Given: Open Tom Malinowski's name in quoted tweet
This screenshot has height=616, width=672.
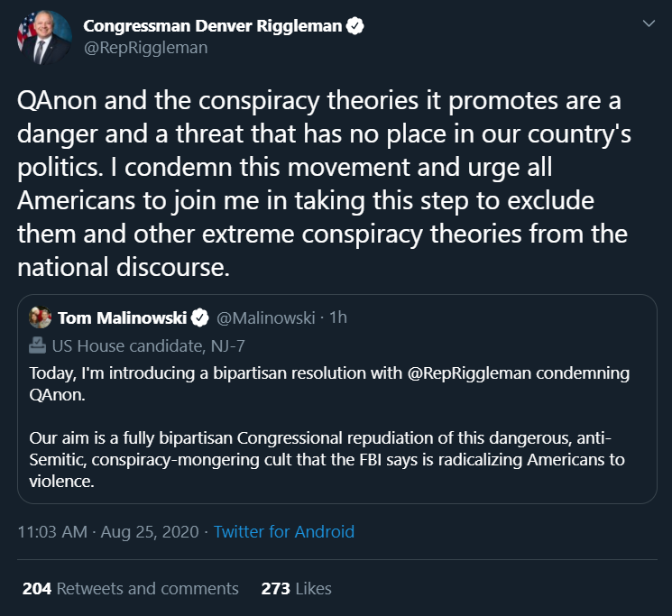Looking at the screenshot, I should point(122,317).
